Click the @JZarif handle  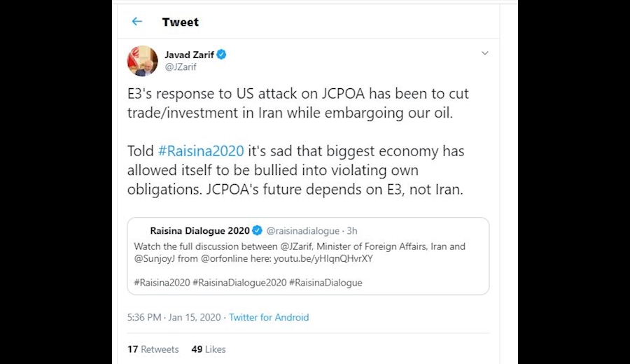coord(180,67)
